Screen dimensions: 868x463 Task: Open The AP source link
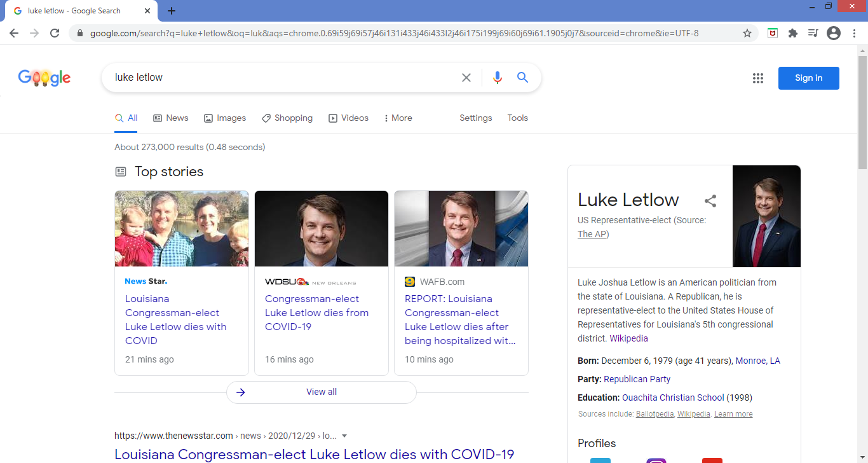592,234
